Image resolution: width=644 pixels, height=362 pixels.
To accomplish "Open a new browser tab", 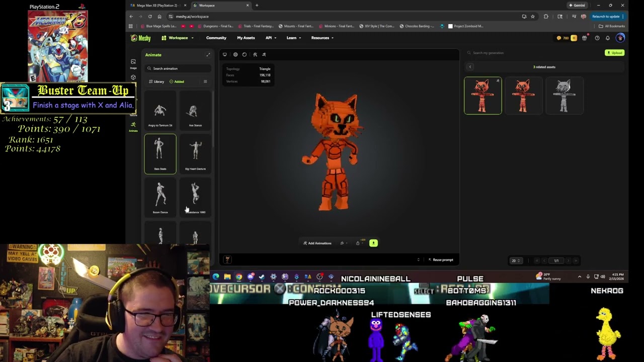I will 257,5.
